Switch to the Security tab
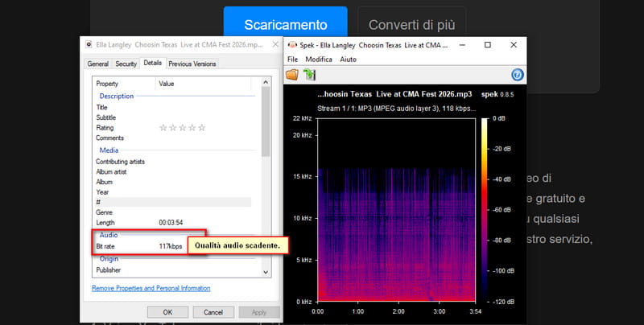This screenshot has height=325, width=644. [x=126, y=64]
